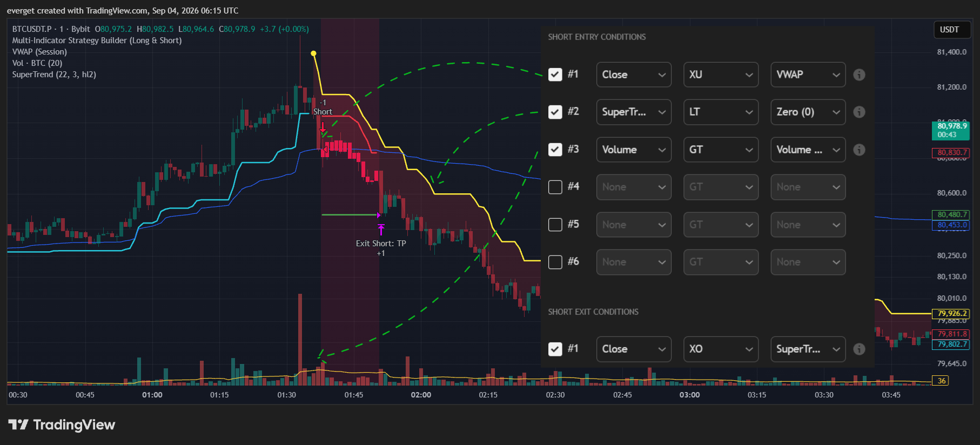Open the Volume ... target dropdown in entry condition #3

(x=808, y=150)
